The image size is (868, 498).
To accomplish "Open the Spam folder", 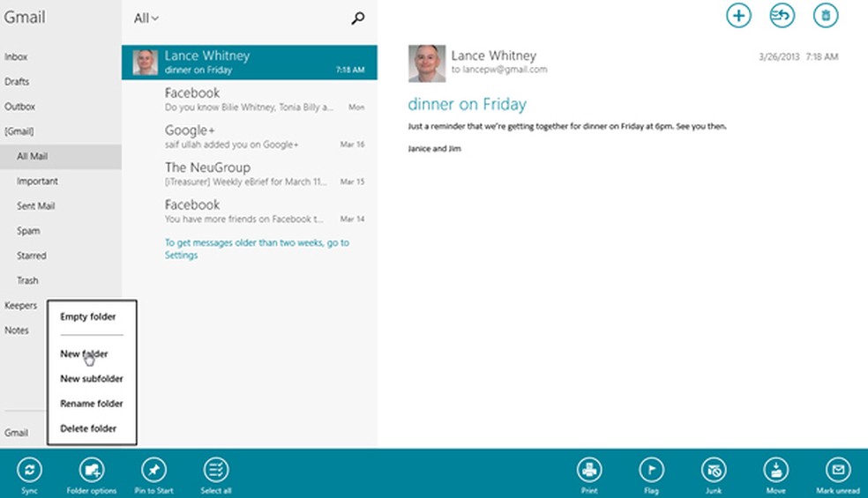I will coord(28,231).
